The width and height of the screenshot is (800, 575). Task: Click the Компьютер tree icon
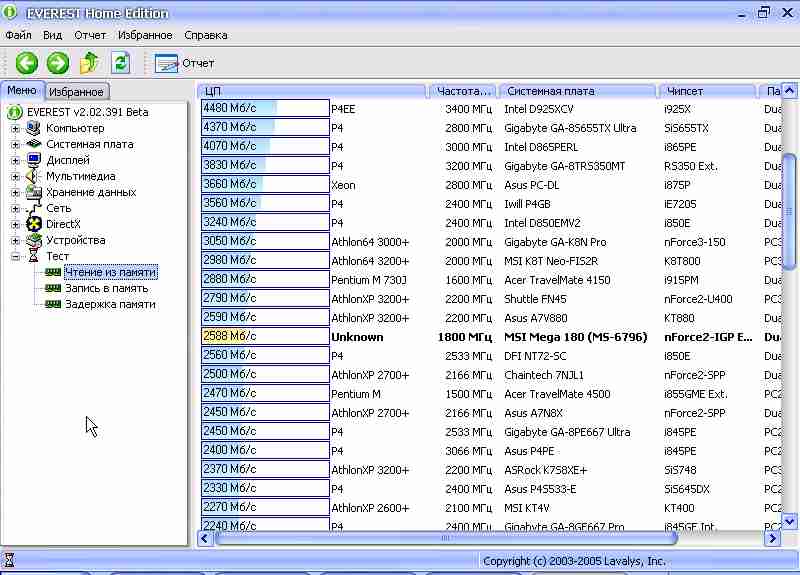34,128
